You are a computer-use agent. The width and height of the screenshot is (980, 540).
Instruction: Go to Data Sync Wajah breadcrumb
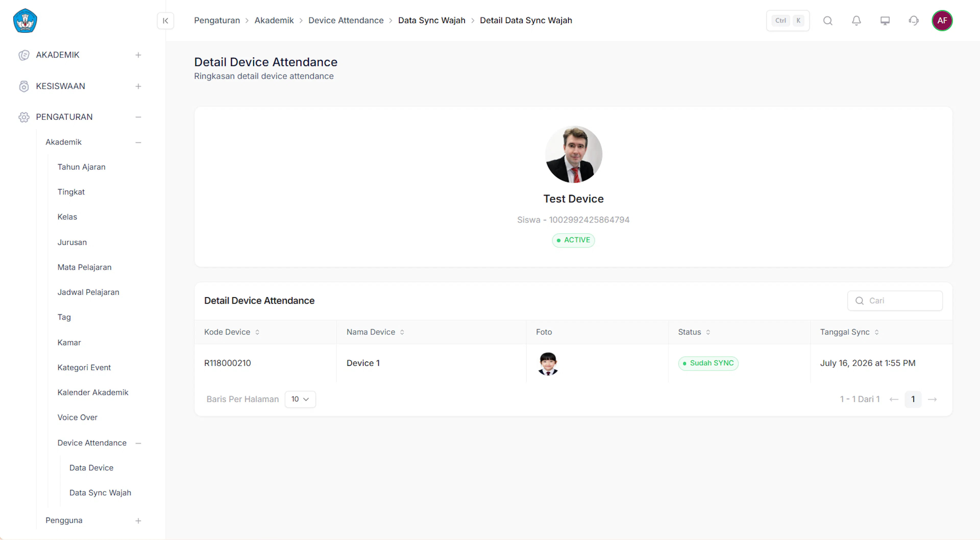pyautogui.click(x=432, y=20)
